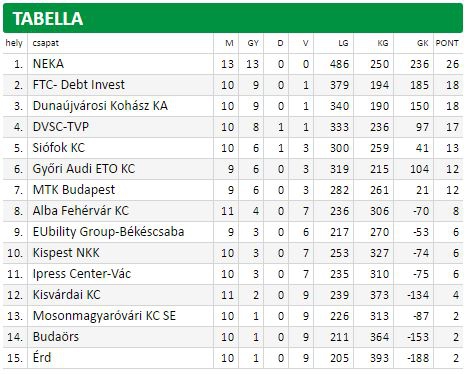Click Budaörs team name
Viewport: 467px width, 374px height.
pyautogui.click(x=56, y=337)
